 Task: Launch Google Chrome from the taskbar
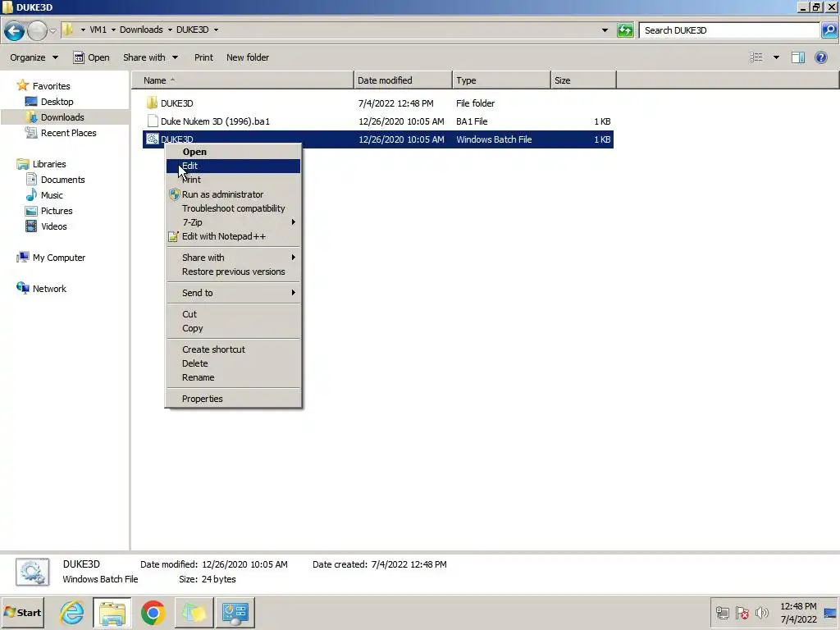coord(153,612)
